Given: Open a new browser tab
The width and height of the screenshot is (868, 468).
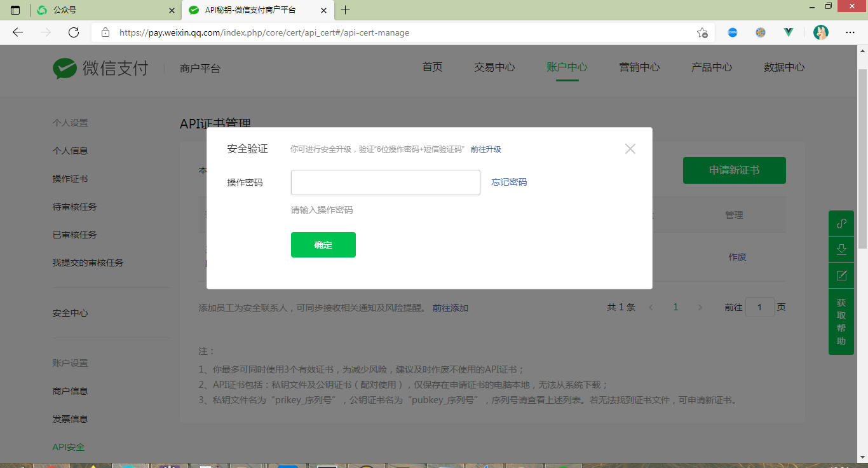Looking at the screenshot, I should (x=345, y=10).
